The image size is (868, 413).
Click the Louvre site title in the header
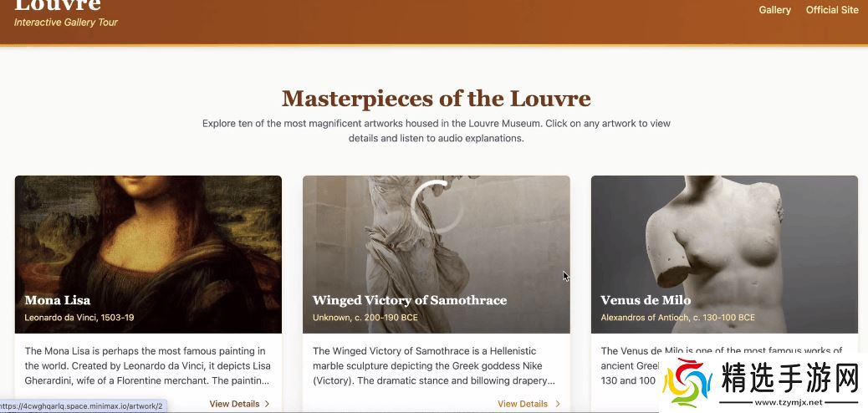click(x=58, y=6)
